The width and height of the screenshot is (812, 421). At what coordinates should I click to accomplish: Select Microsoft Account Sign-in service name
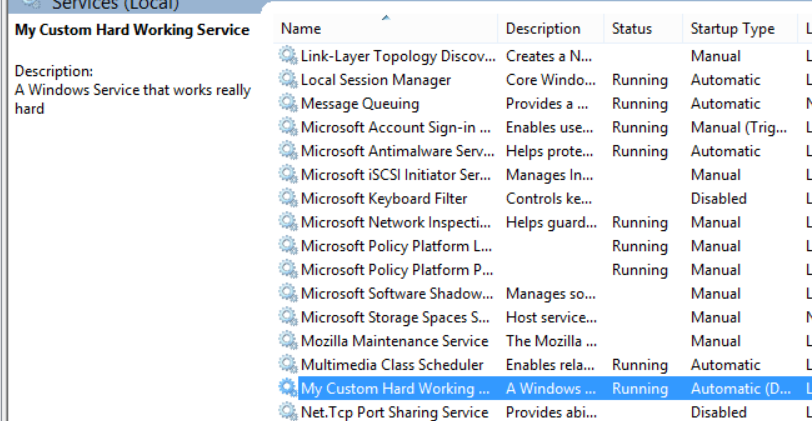click(395, 127)
